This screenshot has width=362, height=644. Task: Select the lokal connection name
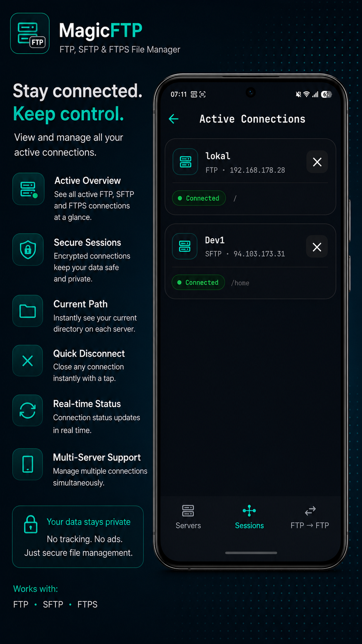[x=218, y=156]
